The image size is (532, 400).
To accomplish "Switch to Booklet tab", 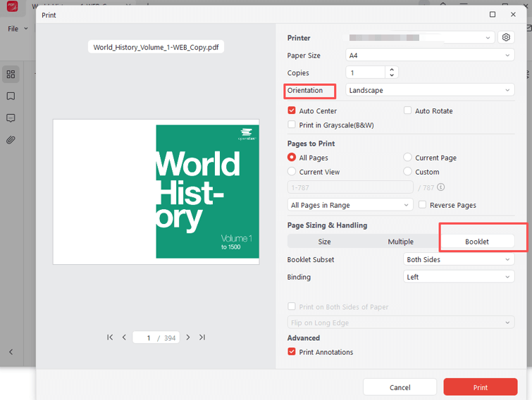I will [477, 242].
